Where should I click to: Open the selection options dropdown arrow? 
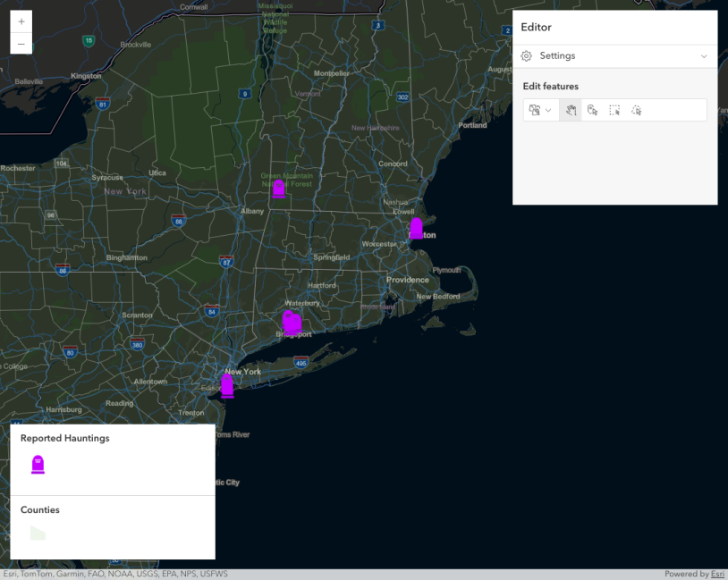[548, 111]
